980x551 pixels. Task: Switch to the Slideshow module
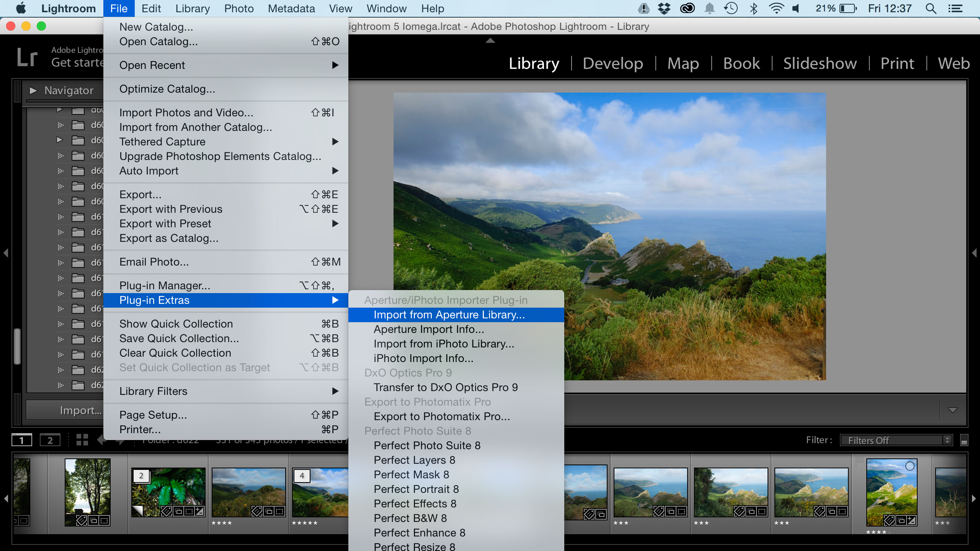[820, 63]
